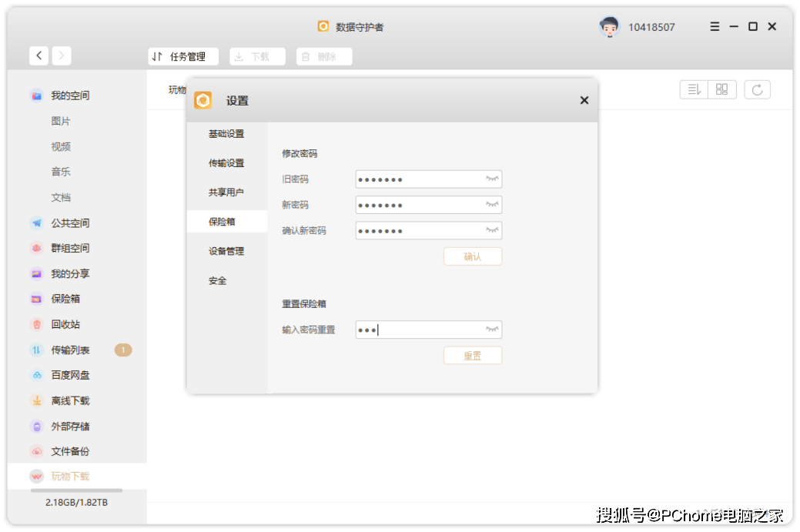
Task: Open the 共享用户 settings tab
Action: pos(227,192)
